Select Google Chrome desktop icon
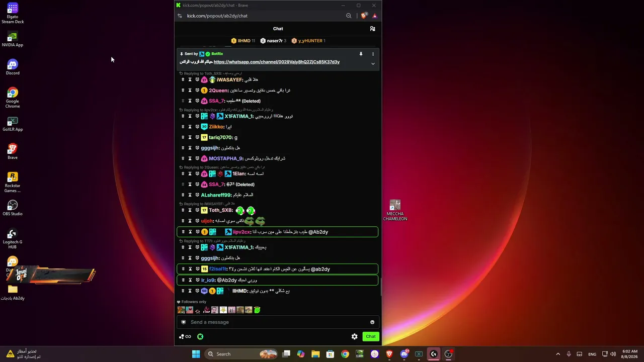 (x=13, y=98)
